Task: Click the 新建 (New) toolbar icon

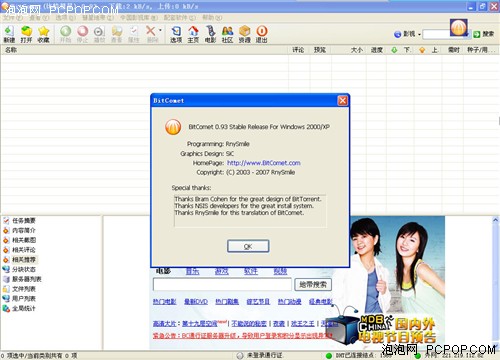Action: tap(9, 34)
